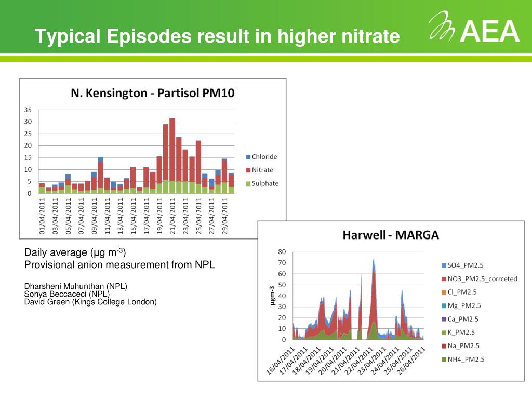Click the NO3_PM2.5_corrceted legend entry
The height and width of the screenshot is (399, 532).
480,279
